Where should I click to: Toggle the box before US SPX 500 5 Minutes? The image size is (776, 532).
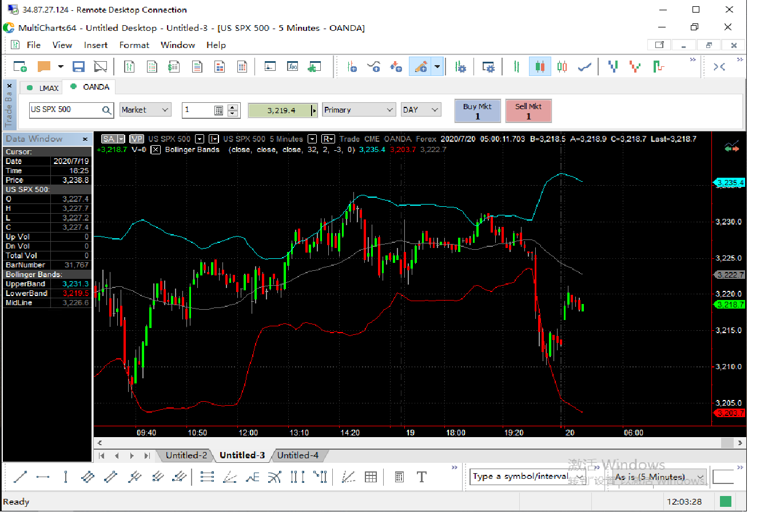point(214,139)
